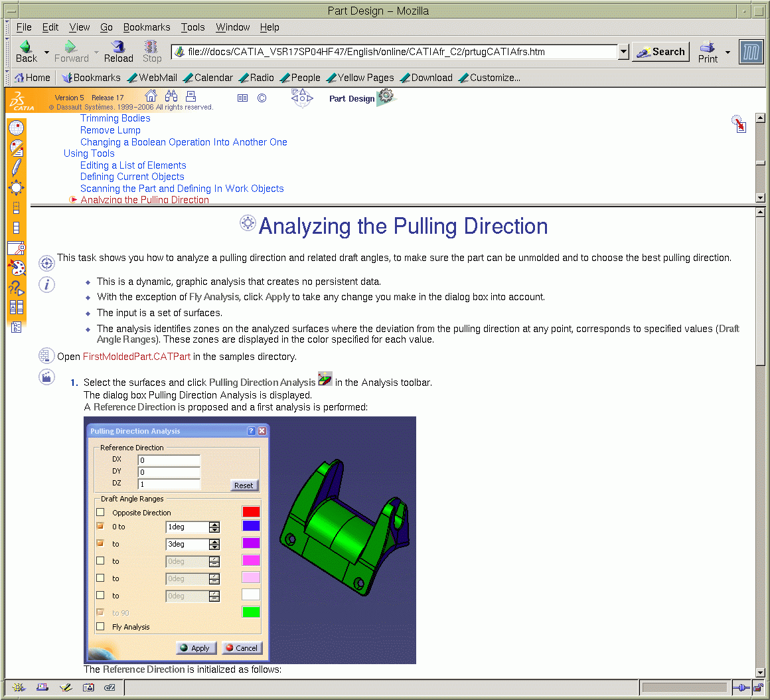The height and width of the screenshot is (700, 770).
Task: Open the cZ ChatZilla icon in status bar
Action: 110,687
